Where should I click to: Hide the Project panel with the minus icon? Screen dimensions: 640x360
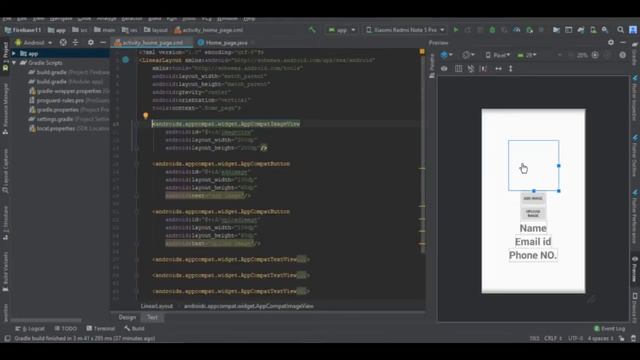click(x=103, y=42)
